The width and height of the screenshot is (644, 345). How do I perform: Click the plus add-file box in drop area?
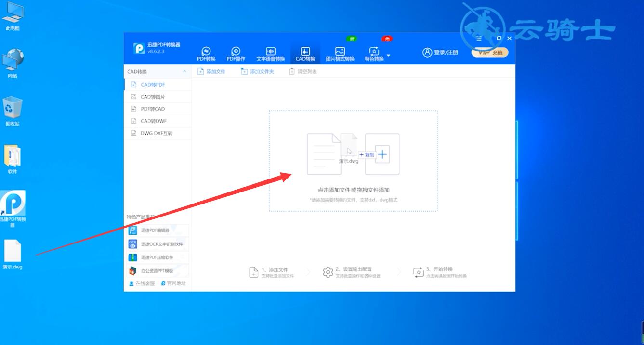(x=382, y=154)
